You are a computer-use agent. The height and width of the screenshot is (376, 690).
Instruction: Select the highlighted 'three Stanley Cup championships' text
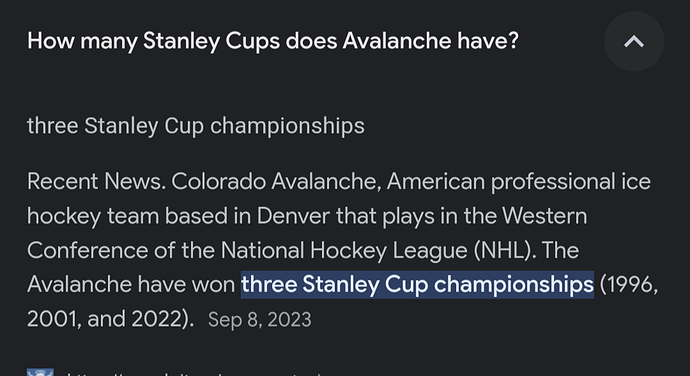[x=417, y=284]
